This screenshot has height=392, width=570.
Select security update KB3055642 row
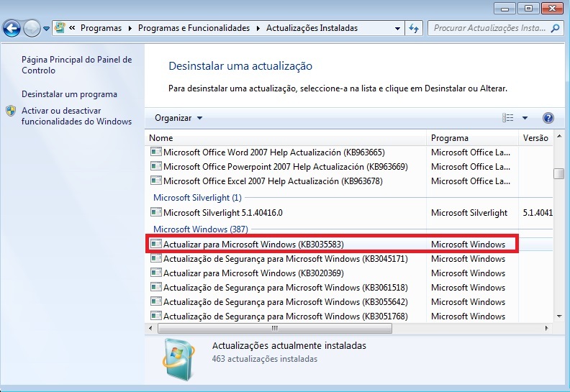(349, 302)
